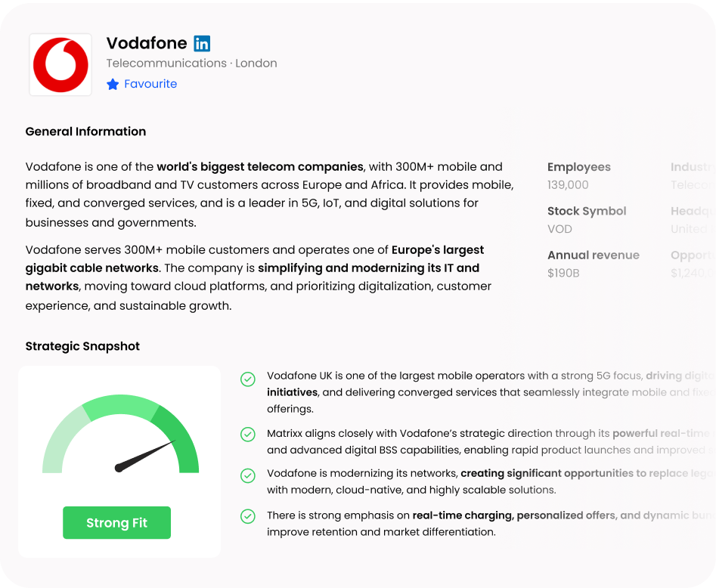This screenshot has height=588, width=716.
Task: Expand the General Information section
Action: pos(85,132)
